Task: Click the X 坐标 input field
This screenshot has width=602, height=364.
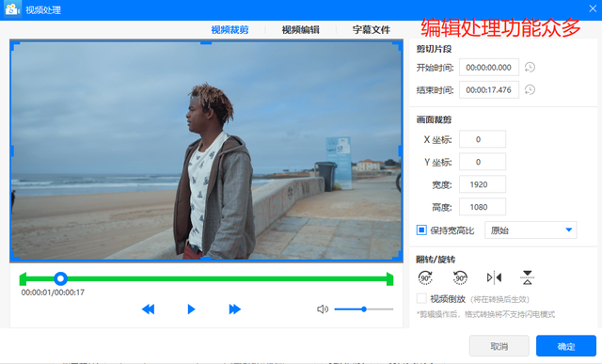Action: click(x=483, y=139)
